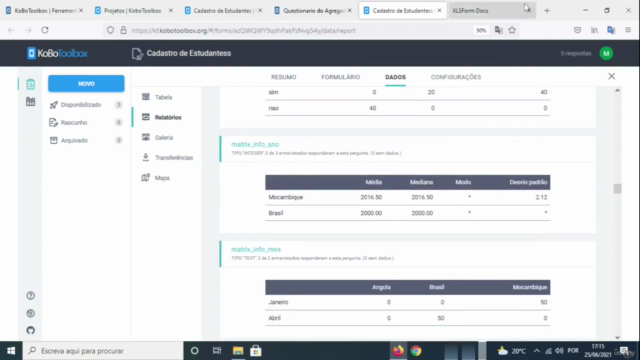Open the support globe icon in sidebar
Screen dimensions: 640x360
(31, 313)
